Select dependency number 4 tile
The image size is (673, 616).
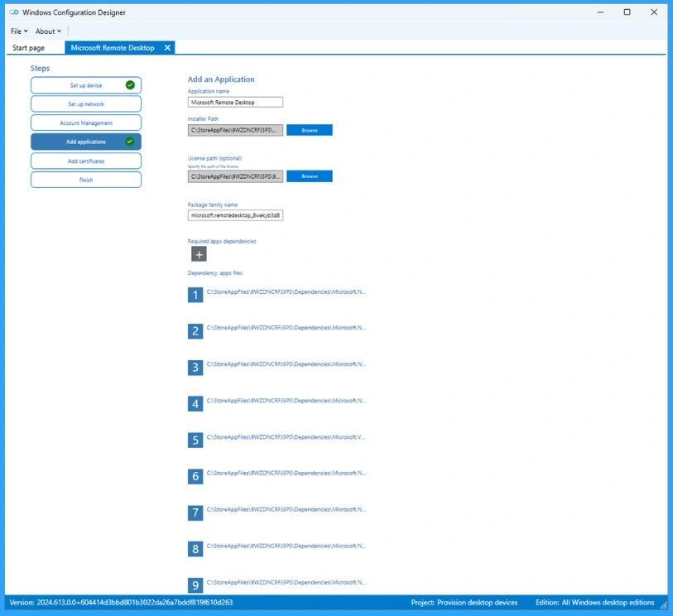(195, 404)
